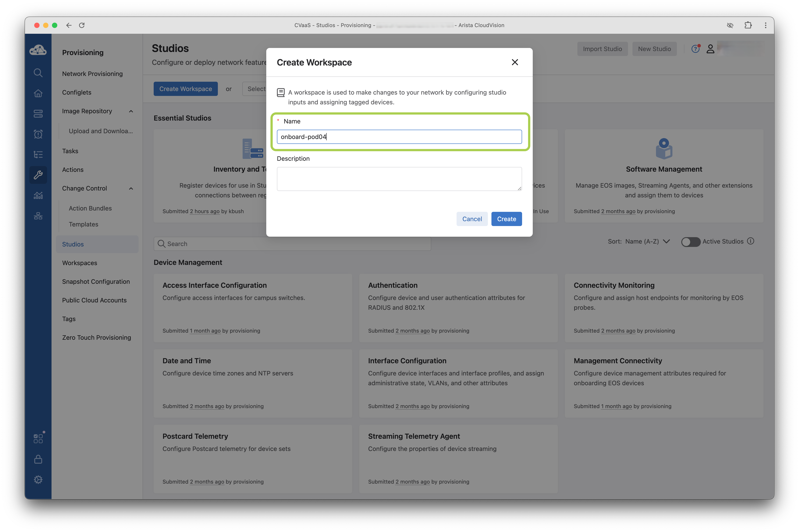Screen dimensions: 799x532
Task: Open the devices server-stack rail icon
Action: point(38,114)
